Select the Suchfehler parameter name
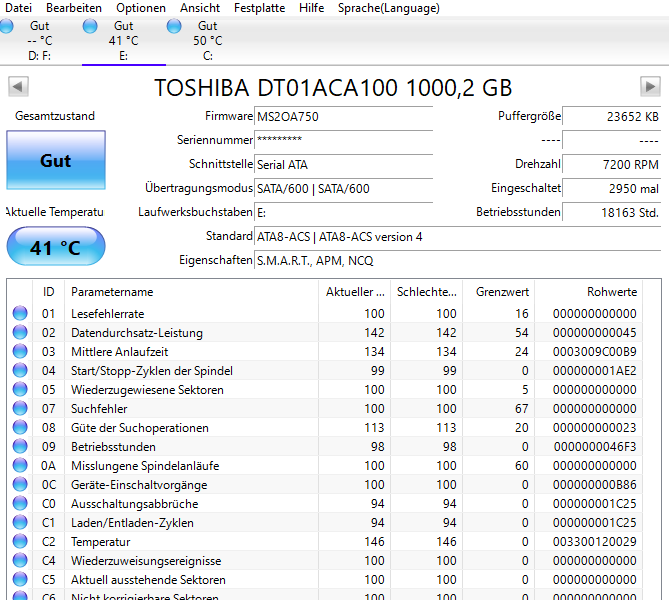 coord(99,409)
